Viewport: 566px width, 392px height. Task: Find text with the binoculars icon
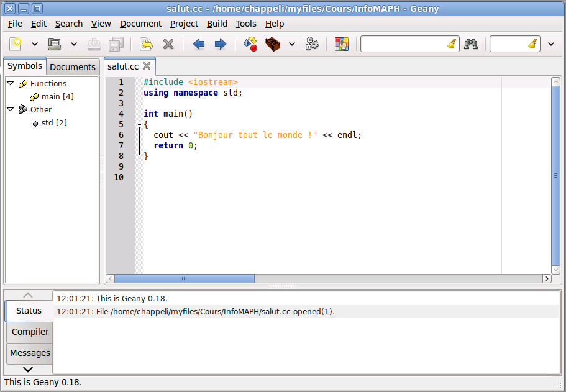point(471,44)
